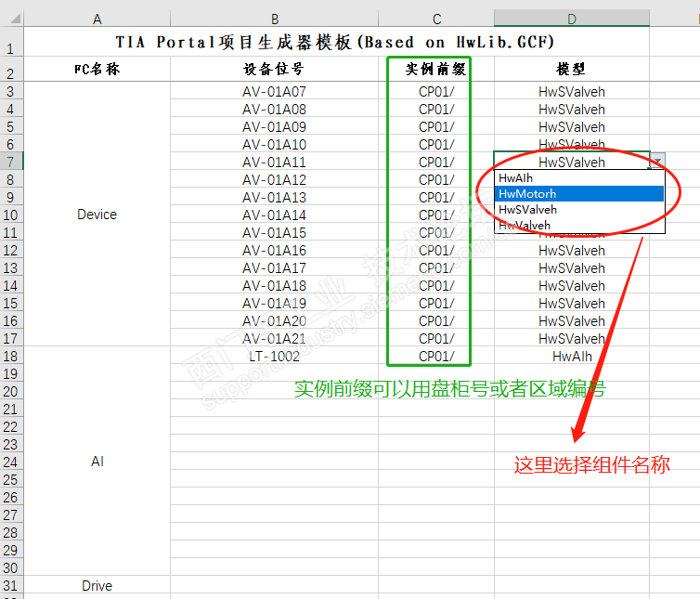700x599 pixels.
Task: Click HwSValveh cell in row 16
Action: pos(572,320)
